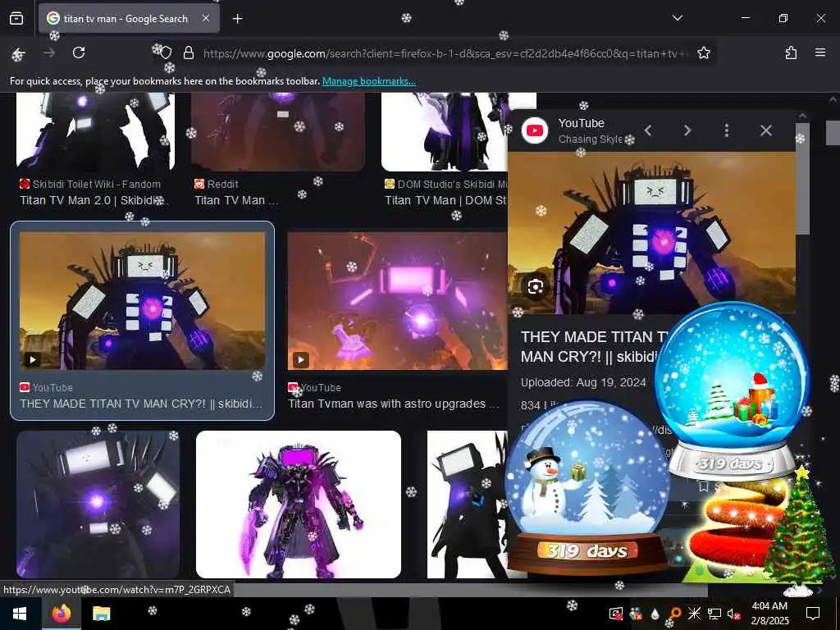Go back with the back arrow

(x=19, y=53)
